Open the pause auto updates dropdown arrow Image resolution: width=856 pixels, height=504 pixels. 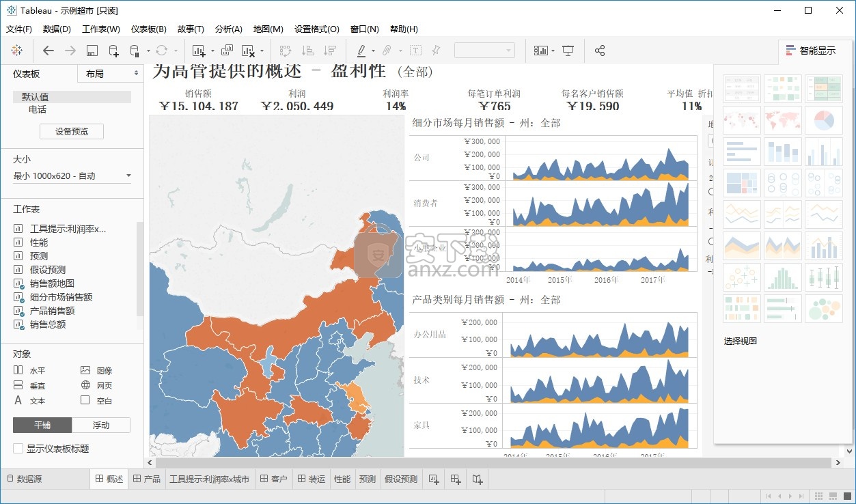click(148, 51)
